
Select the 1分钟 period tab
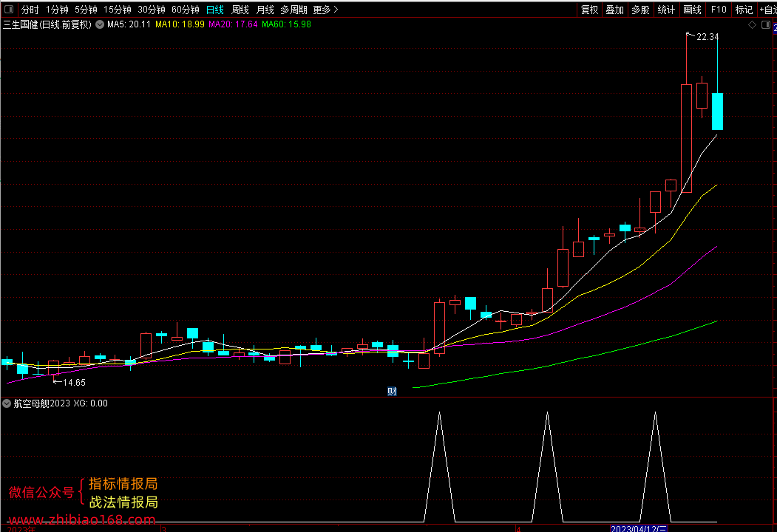pyautogui.click(x=57, y=10)
